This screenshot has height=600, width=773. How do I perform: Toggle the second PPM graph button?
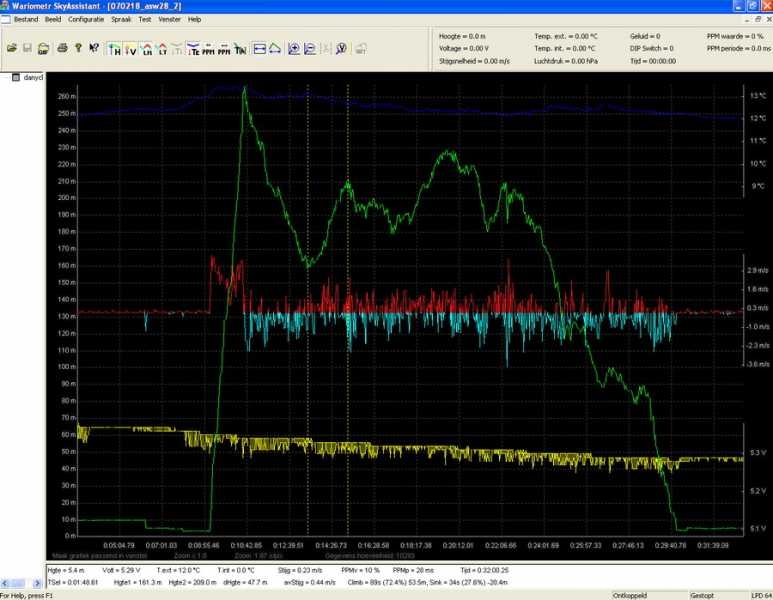pyautogui.click(x=224, y=49)
